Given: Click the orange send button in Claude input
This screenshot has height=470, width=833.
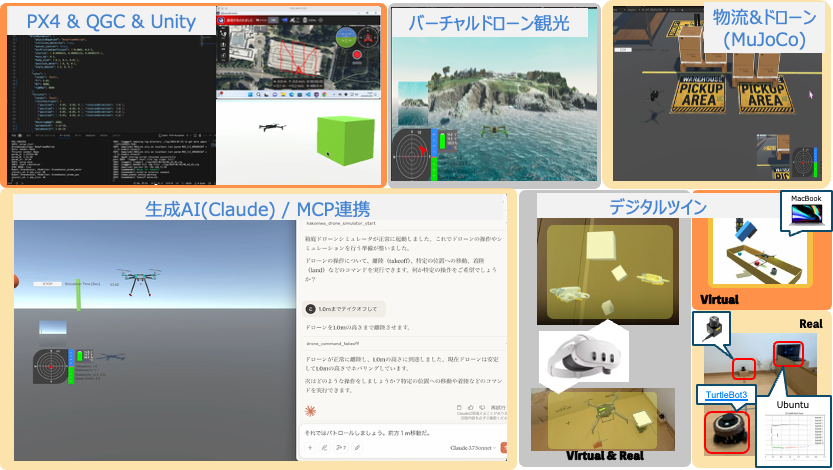Looking at the screenshot, I should click(x=504, y=448).
